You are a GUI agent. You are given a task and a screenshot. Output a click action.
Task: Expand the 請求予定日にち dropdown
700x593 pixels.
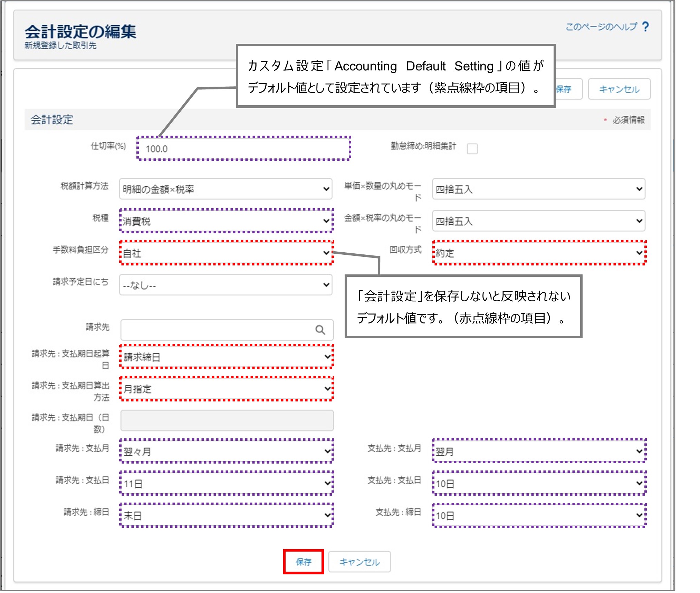coord(226,285)
